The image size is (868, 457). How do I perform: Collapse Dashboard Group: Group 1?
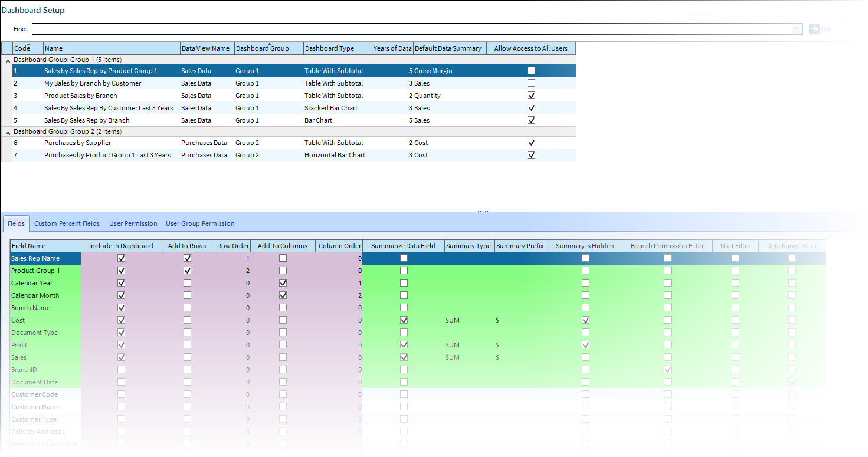point(8,60)
